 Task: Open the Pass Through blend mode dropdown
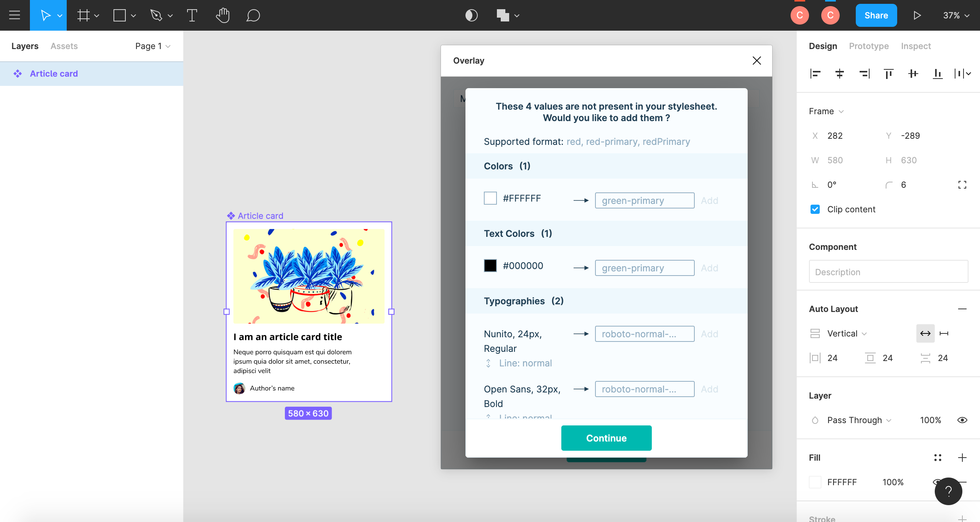[x=858, y=420]
